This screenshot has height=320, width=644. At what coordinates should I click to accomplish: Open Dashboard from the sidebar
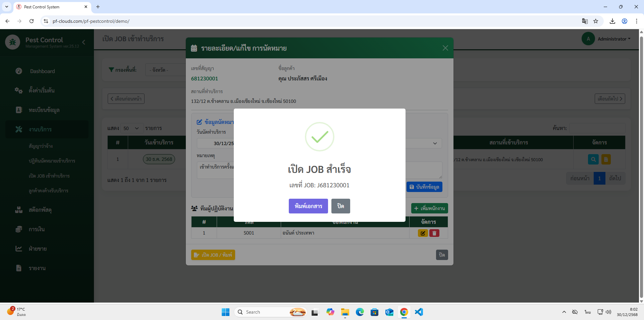pyautogui.click(x=42, y=71)
